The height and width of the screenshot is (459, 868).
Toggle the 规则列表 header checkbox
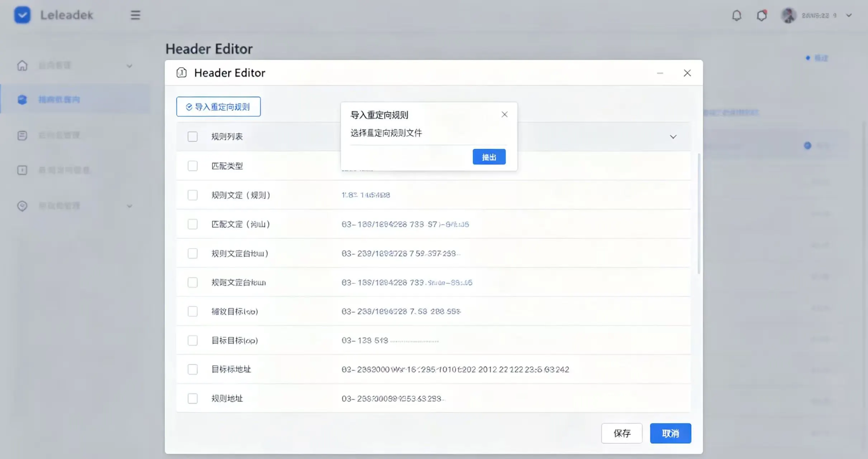click(x=193, y=137)
